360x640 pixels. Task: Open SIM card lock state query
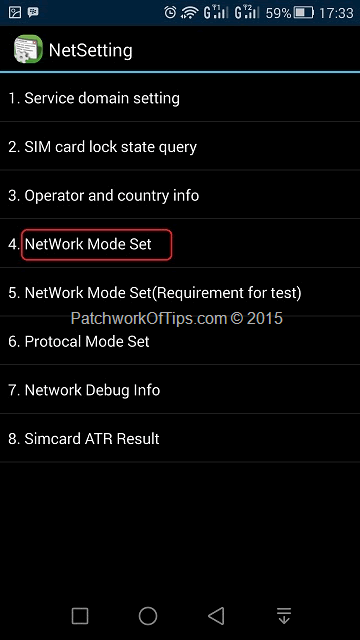(180, 146)
